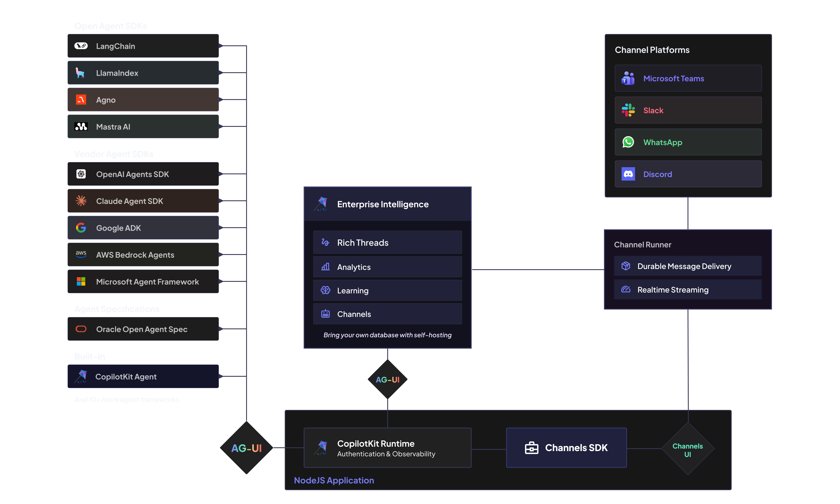The height and width of the screenshot is (504, 840).
Task: Select the "Realtime Streaming" label
Action: click(673, 290)
